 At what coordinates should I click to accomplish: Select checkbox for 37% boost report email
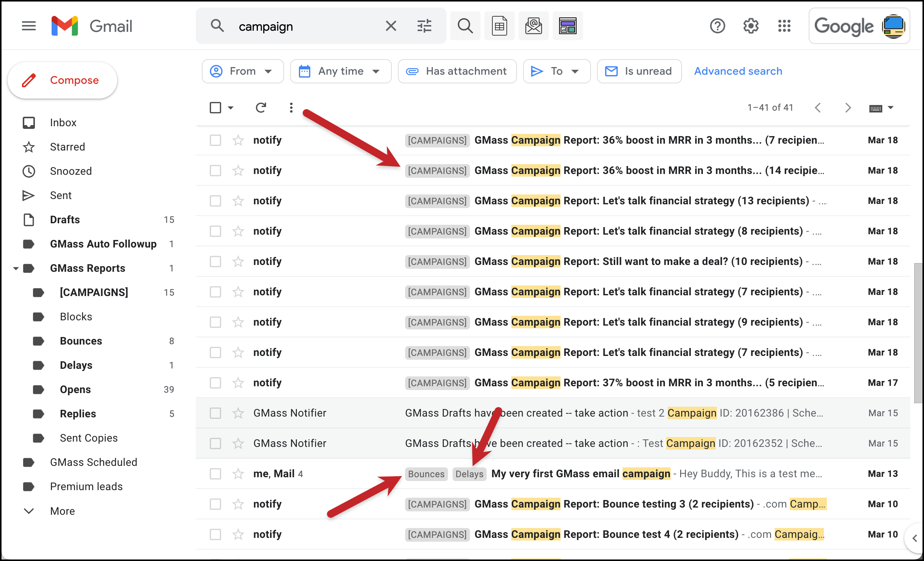tap(215, 383)
